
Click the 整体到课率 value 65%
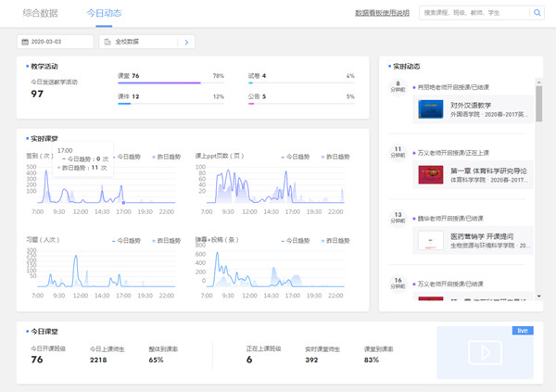coord(156,360)
